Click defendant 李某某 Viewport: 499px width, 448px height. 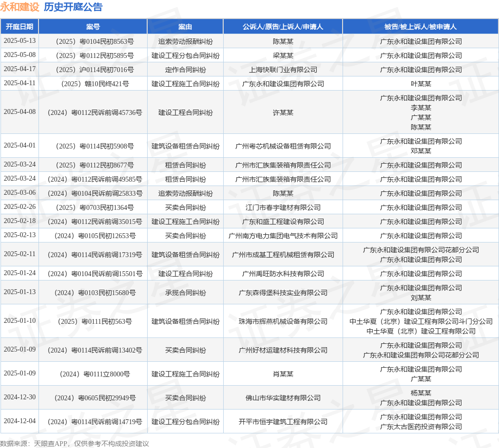421,108
